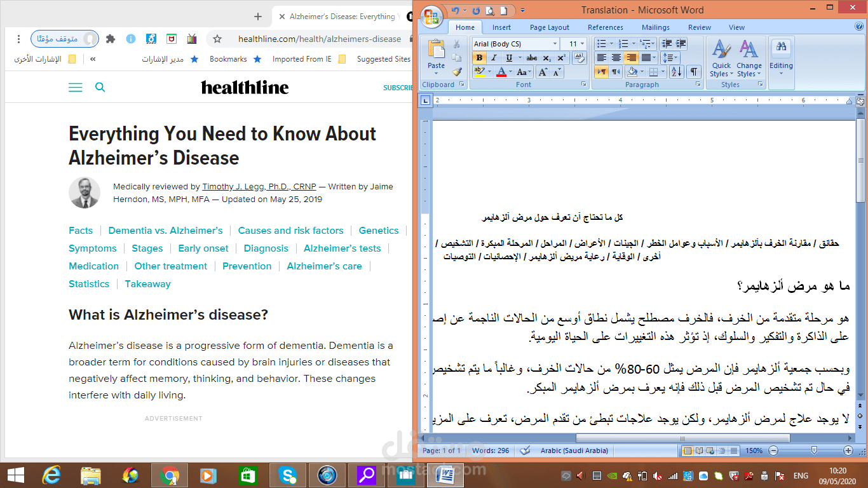The width and height of the screenshot is (868, 488).
Task: Switch to the References ribbon tab
Action: tap(606, 27)
